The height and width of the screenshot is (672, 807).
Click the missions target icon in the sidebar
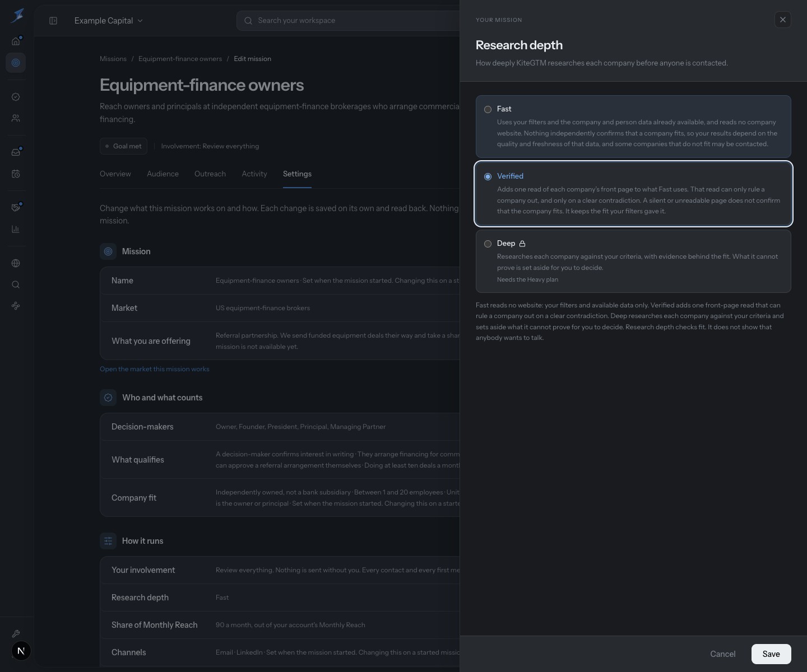pos(16,63)
